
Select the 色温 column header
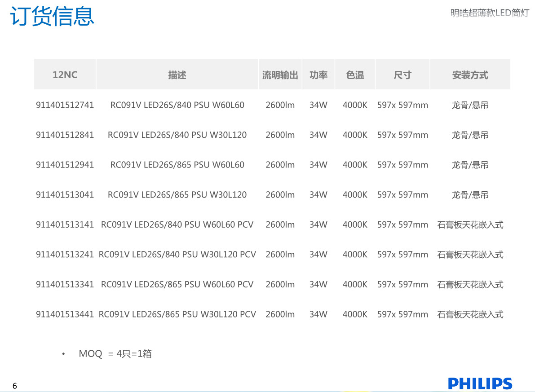[x=355, y=75]
